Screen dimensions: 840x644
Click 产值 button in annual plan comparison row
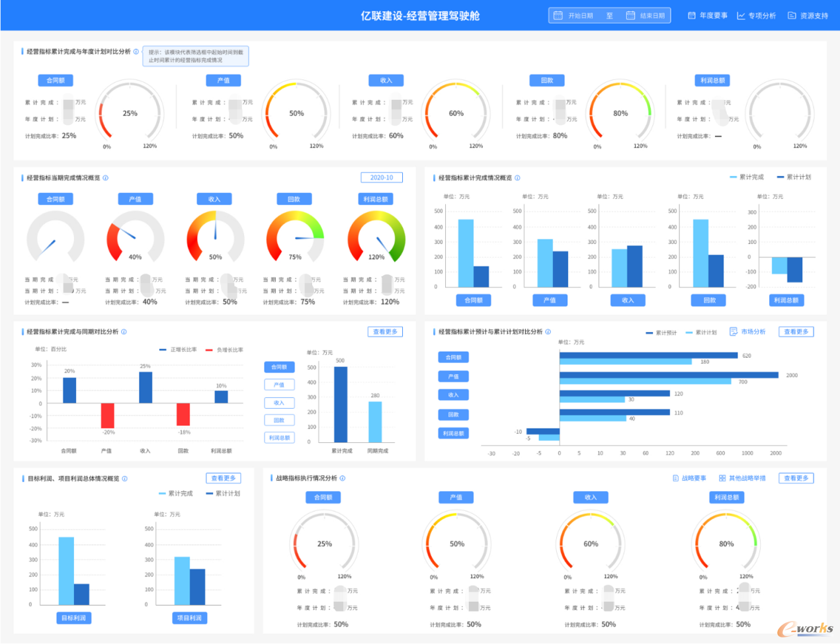224,81
